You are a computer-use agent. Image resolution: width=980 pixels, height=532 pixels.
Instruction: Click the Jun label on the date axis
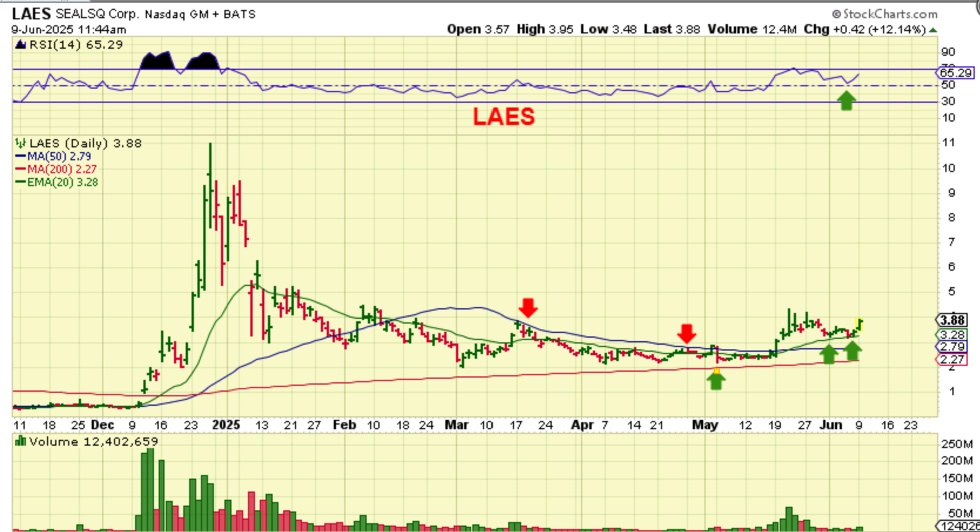point(831,425)
